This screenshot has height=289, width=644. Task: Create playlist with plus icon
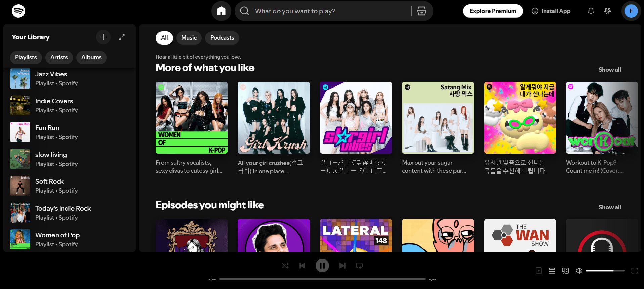pyautogui.click(x=103, y=37)
